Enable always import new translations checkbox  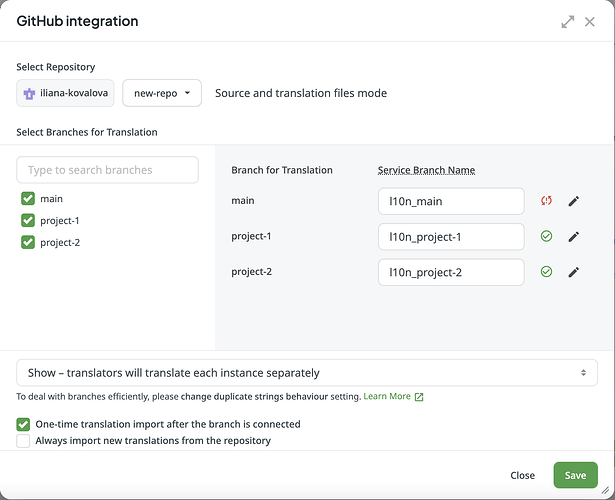click(x=23, y=441)
